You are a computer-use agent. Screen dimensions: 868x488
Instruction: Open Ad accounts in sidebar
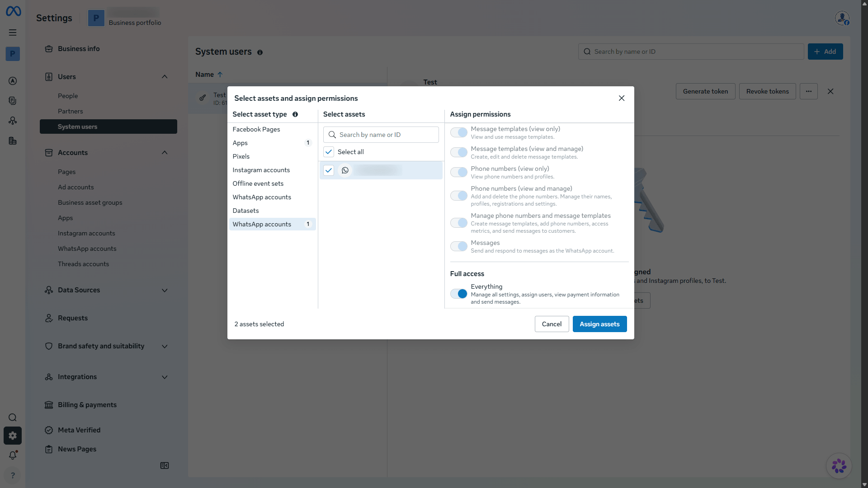[x=76, y=187]
